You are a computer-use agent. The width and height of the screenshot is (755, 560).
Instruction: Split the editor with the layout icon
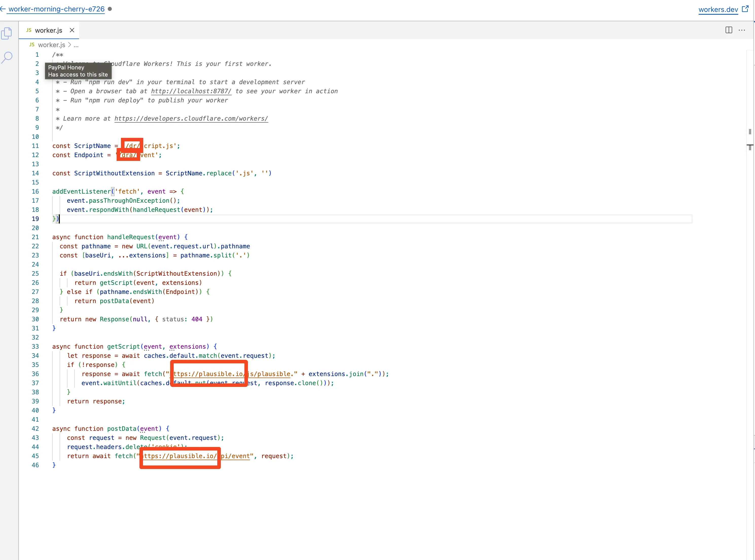[x=729, y=30]
